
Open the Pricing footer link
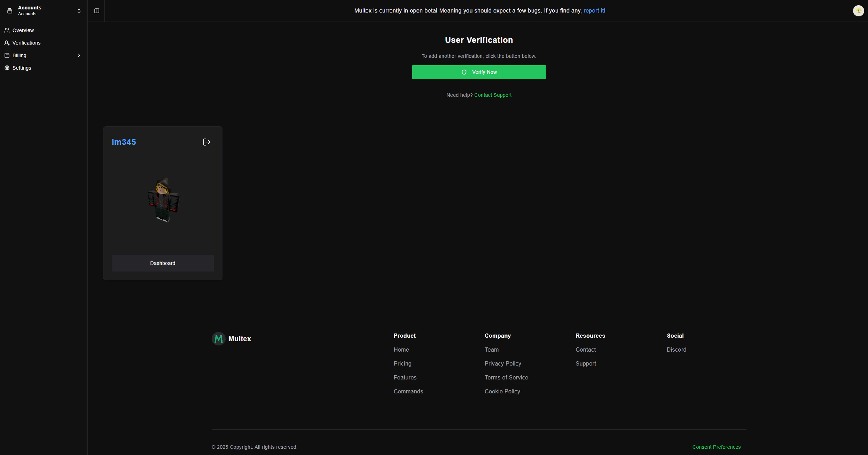click(402, 363)
